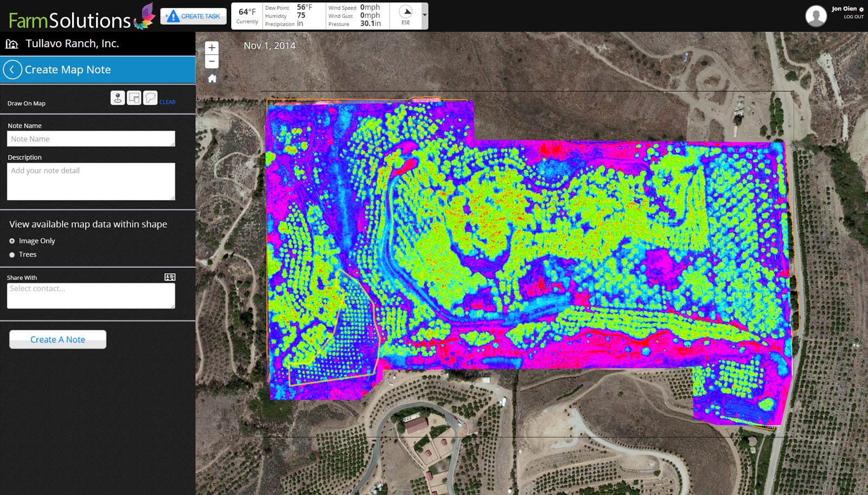
Task: Click the Log Out link
Action: pos(853,17)
